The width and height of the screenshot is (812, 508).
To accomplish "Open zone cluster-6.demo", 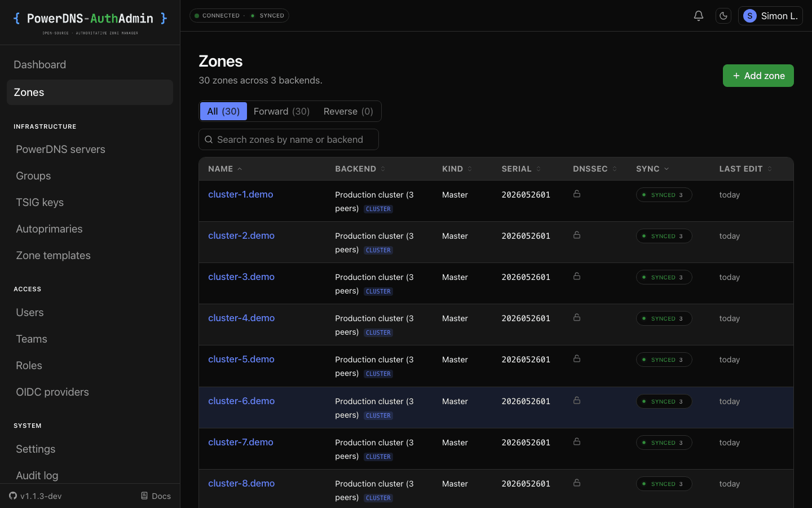I will 241,401.
